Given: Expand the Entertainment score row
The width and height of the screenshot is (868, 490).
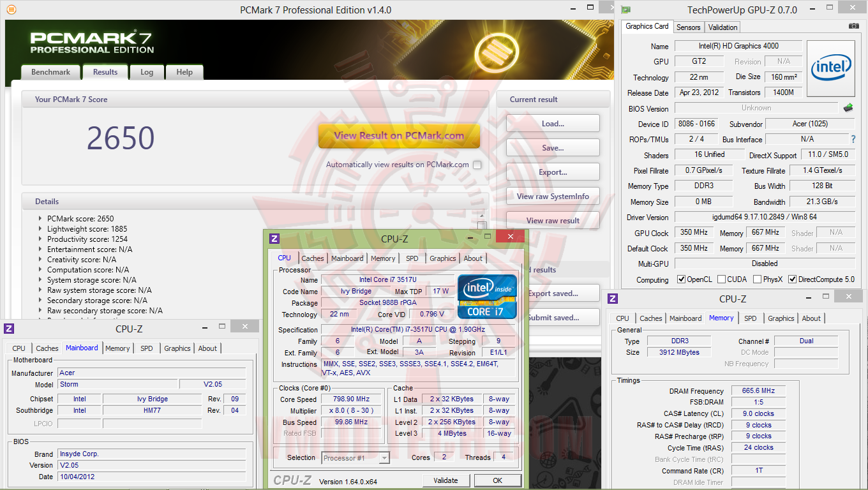Looking at the screenshot, I should 40,249.
